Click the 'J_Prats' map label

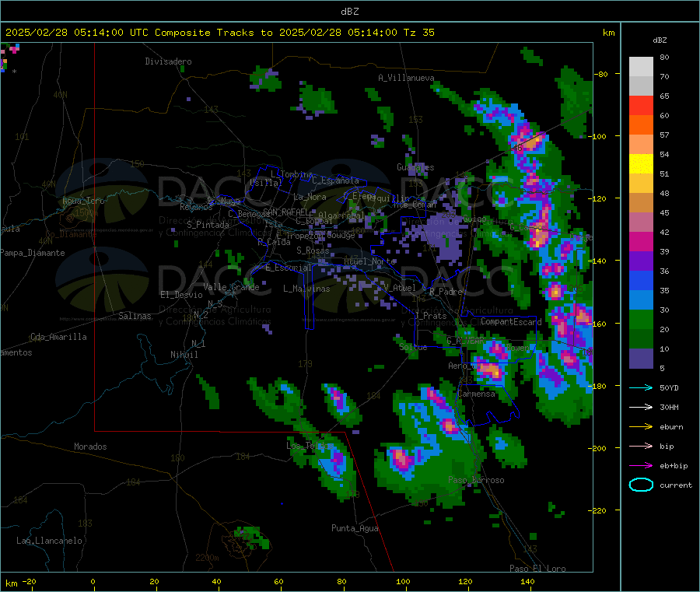coord(430,316)
